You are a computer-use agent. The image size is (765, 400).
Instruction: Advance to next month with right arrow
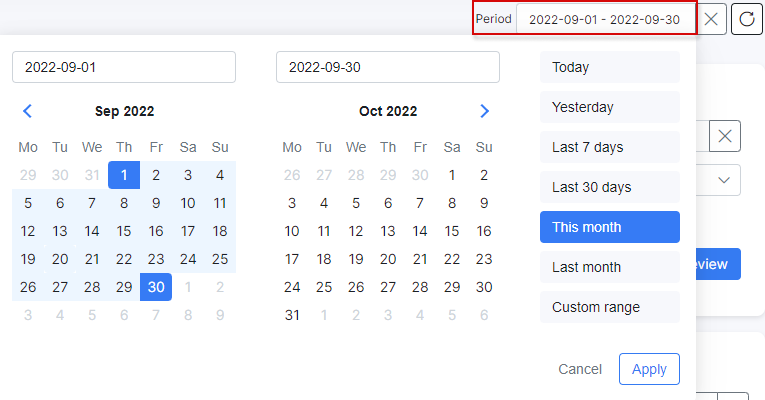484,111
